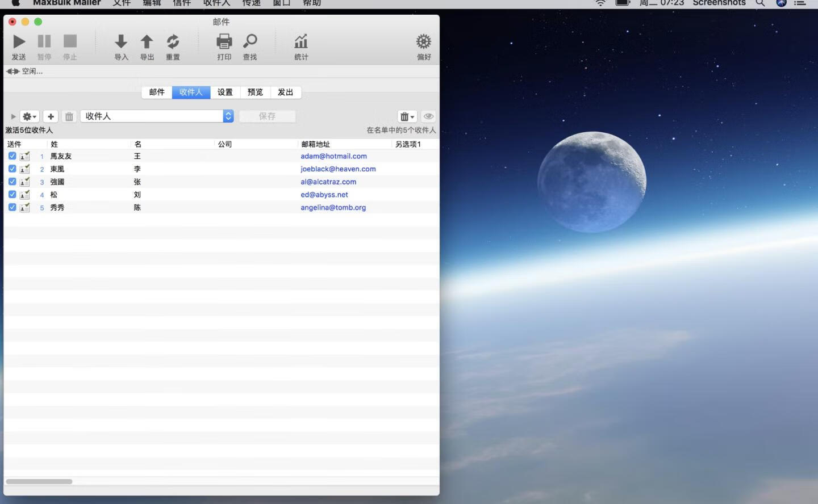Image resolution: width=818 pixels, height=504 pixels.
Task: Click the Wi-Fi icon in the menu bar
Action: (600, 3)
